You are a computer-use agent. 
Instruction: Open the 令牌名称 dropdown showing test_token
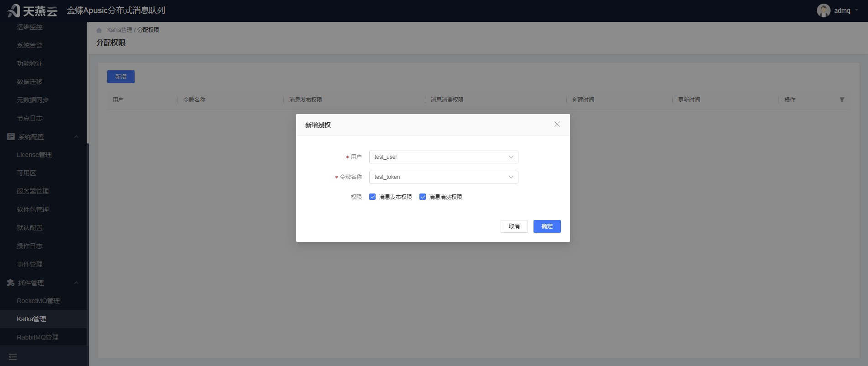point(444,177)
